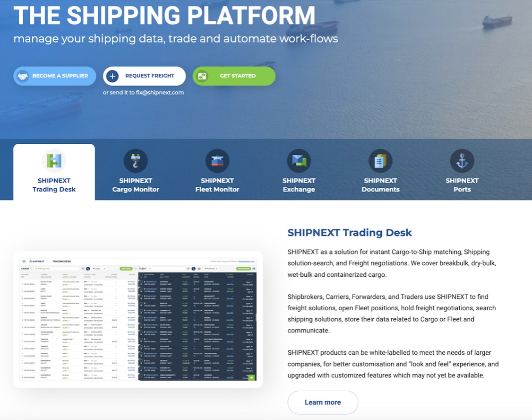Switch to the SHIPNEXT Cargo Monitor tab
532x420 pixels.
click(136, 172)
